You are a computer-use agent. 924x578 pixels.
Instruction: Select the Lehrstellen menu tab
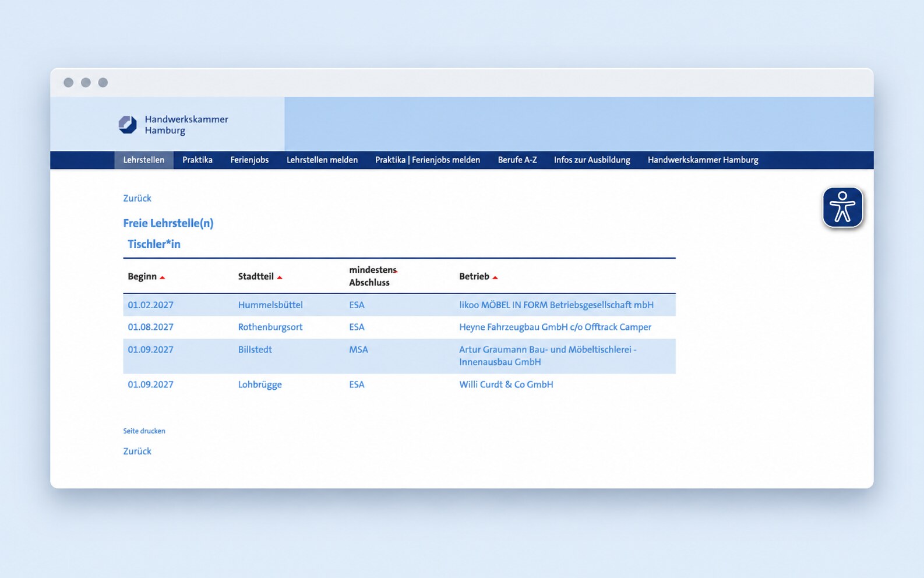[x=144, y=160]
